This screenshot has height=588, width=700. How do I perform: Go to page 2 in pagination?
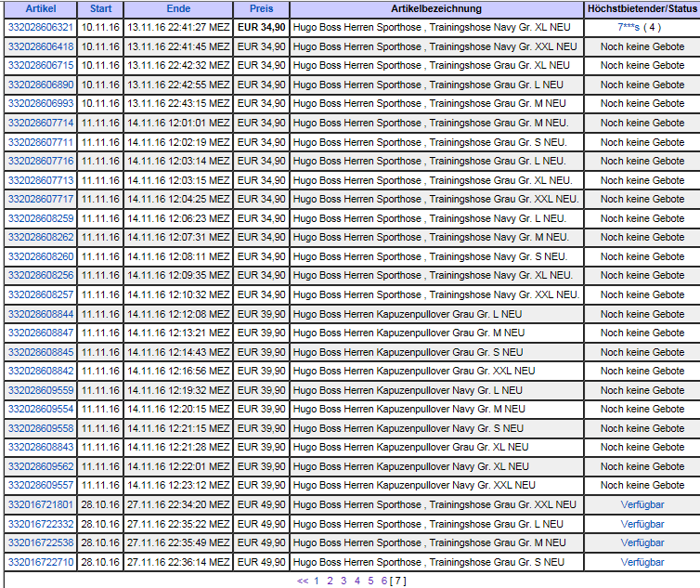(330, 581)
